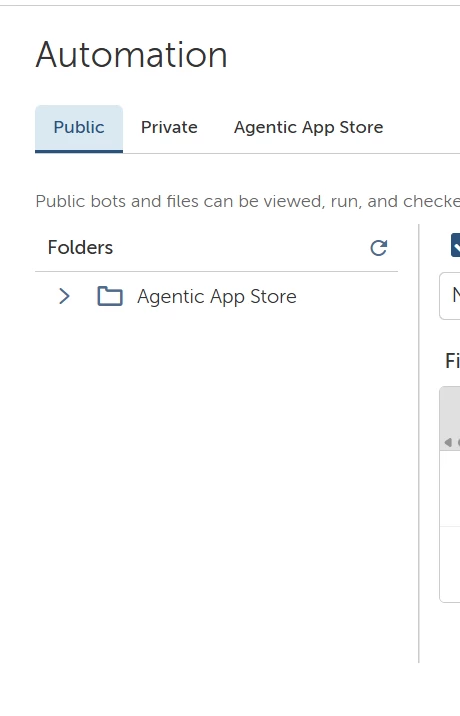Click the Automation page title
This screenshot has height=716, width=460.
[x=132, y=55]
